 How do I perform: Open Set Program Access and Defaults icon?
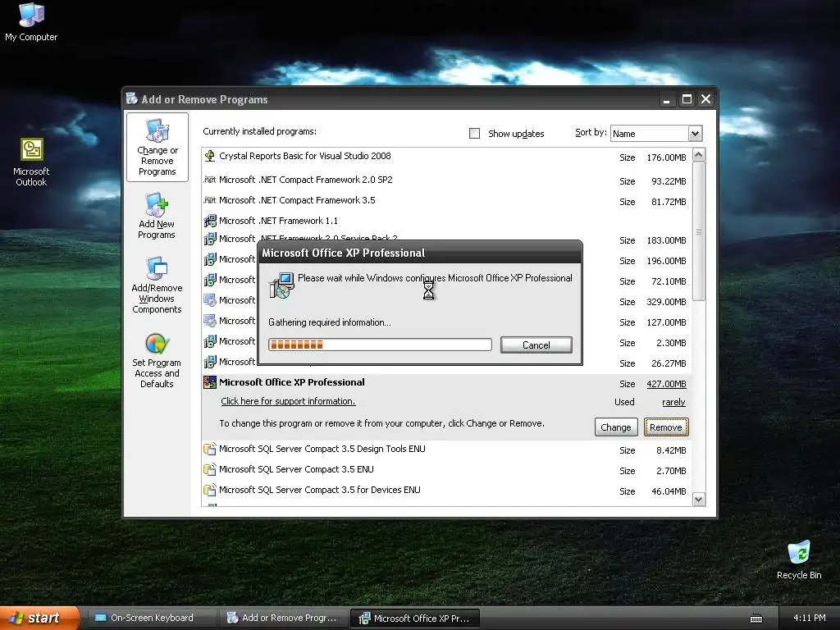pos(157,360)
